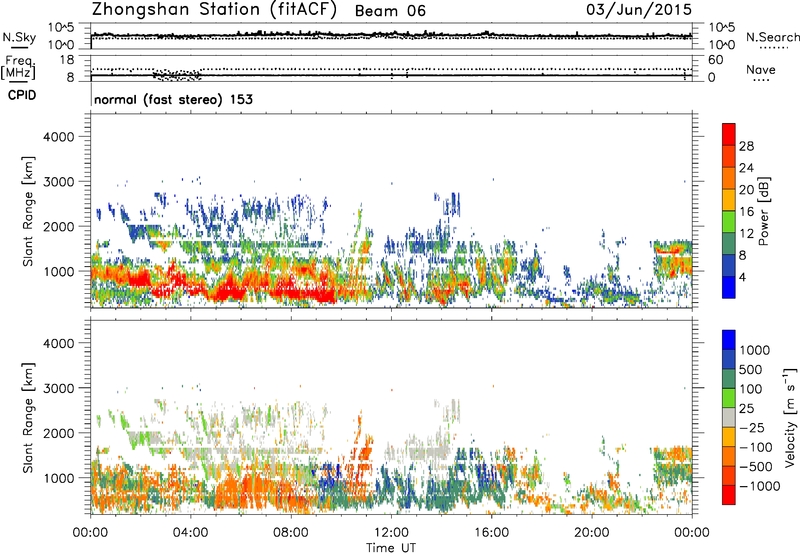Click the '12:00' time axis tick label
Image resolution: width=800 pixels, height=554 pixels.
pyautogui.click(x=391, y=533)
